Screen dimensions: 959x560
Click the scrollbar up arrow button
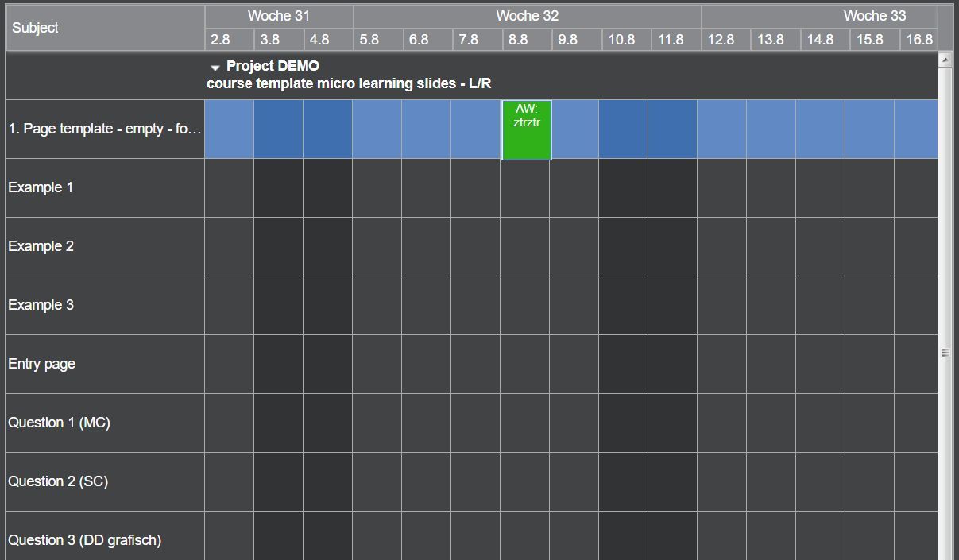945,60
